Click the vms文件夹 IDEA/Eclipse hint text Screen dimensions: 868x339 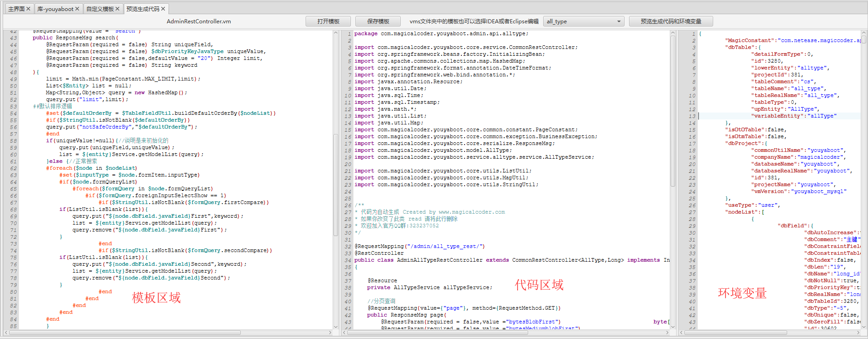(474, 22)
